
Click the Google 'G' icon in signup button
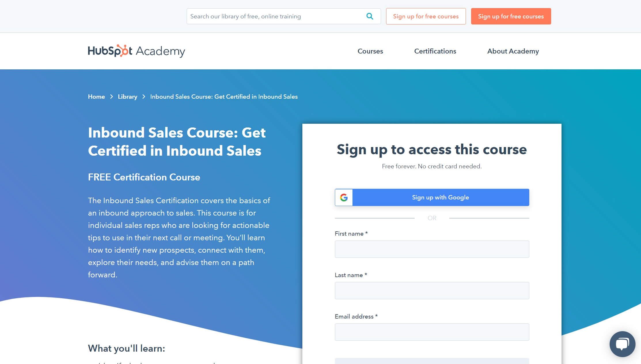343,197
